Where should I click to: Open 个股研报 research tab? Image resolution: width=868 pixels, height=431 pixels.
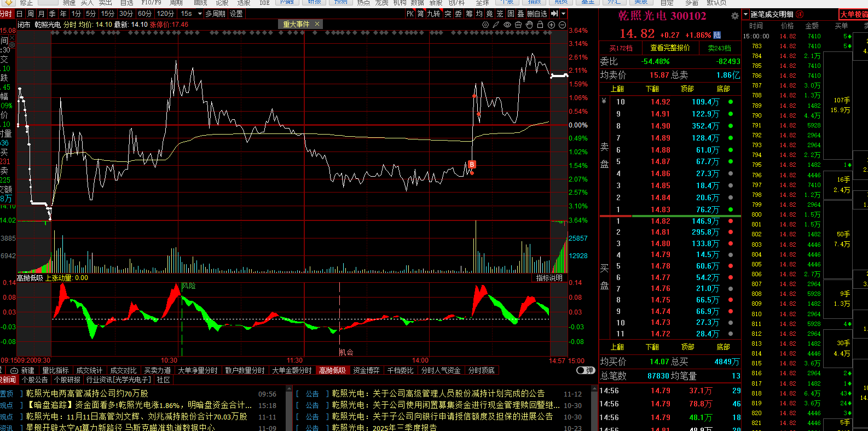click(67, 380)
